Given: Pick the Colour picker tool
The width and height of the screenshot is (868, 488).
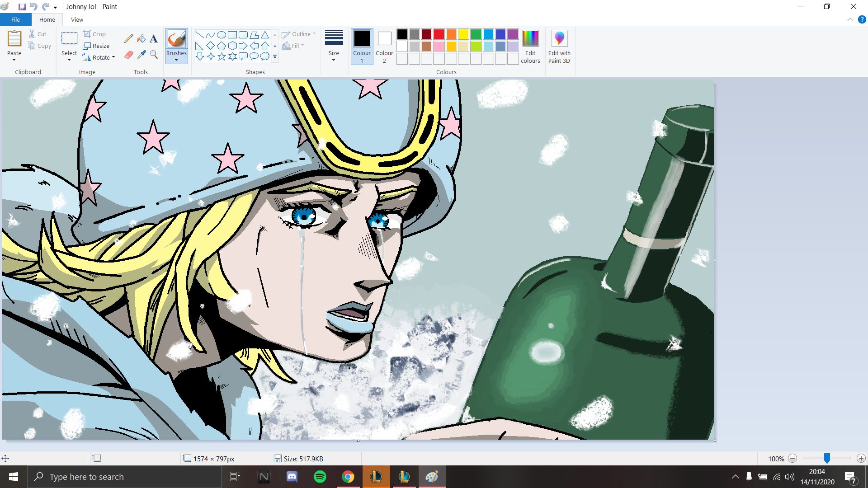Looking at the screenshot, I should pyautogui.click(x=141, y=54).
